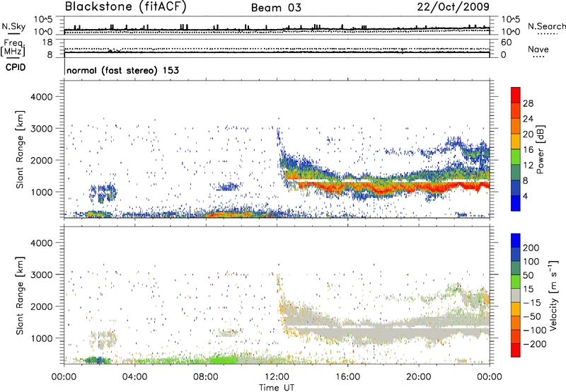Pick the dark blue top velocity colorbar segment
The width and height of the screenshot is (566, 392).
pos(516,241)
